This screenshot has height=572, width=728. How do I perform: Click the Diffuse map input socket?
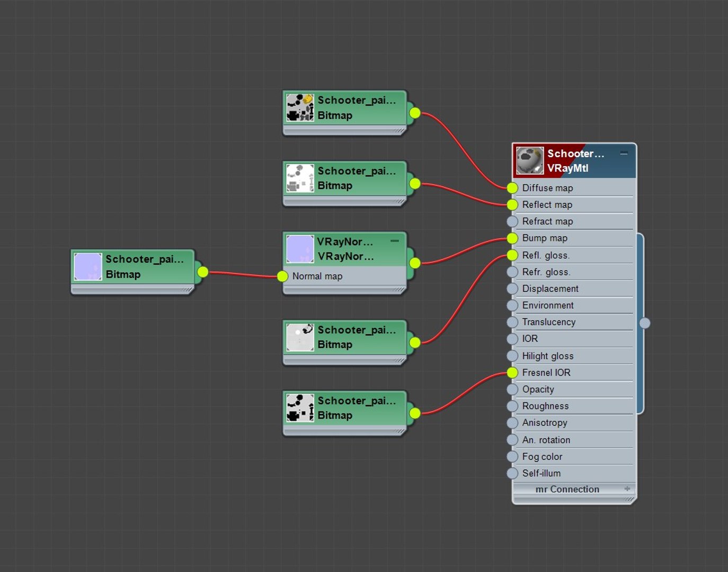(x=512, y=188)
